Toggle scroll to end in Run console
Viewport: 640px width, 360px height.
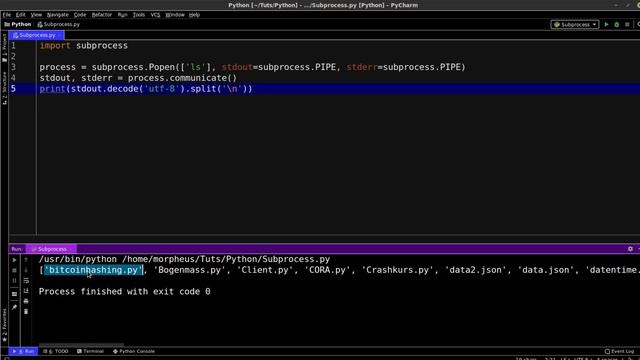pos(26,291)
